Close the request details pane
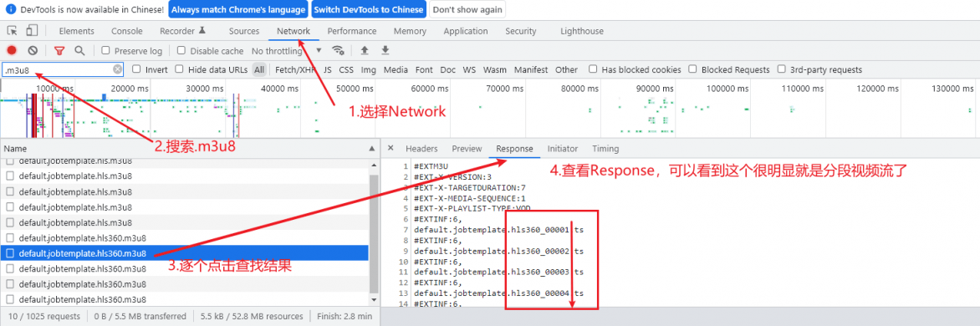This screenshot has width=980, height=326. pyautogui.click(x=390, y=148)
